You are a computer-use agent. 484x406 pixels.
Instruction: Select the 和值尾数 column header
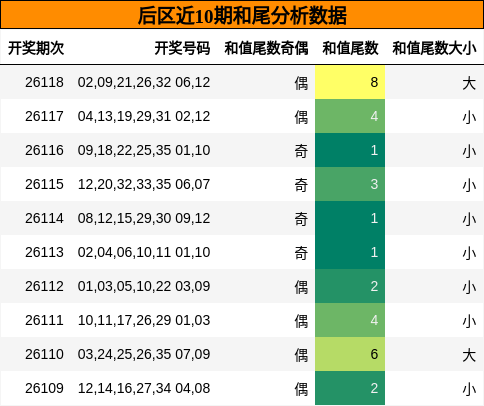click(x=350, y=48)
